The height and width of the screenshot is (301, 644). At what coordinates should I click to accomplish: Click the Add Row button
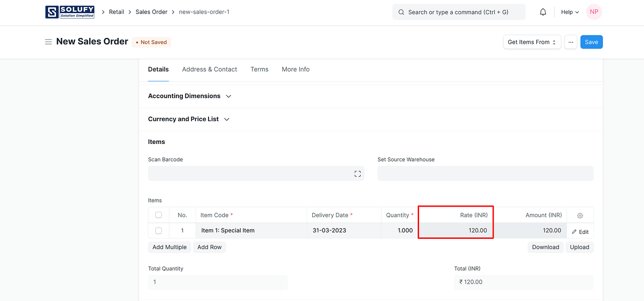tap(210, 247)
